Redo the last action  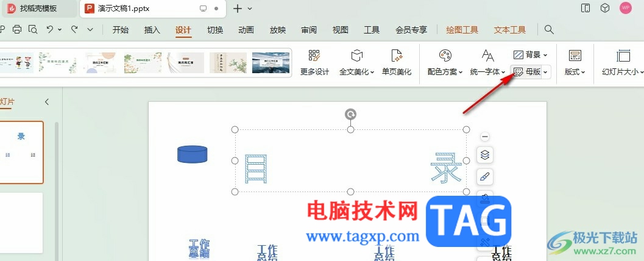pos(74,29)
